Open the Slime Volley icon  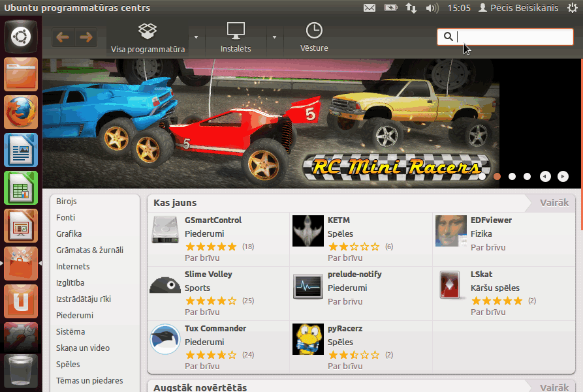(x=165, y=285)
